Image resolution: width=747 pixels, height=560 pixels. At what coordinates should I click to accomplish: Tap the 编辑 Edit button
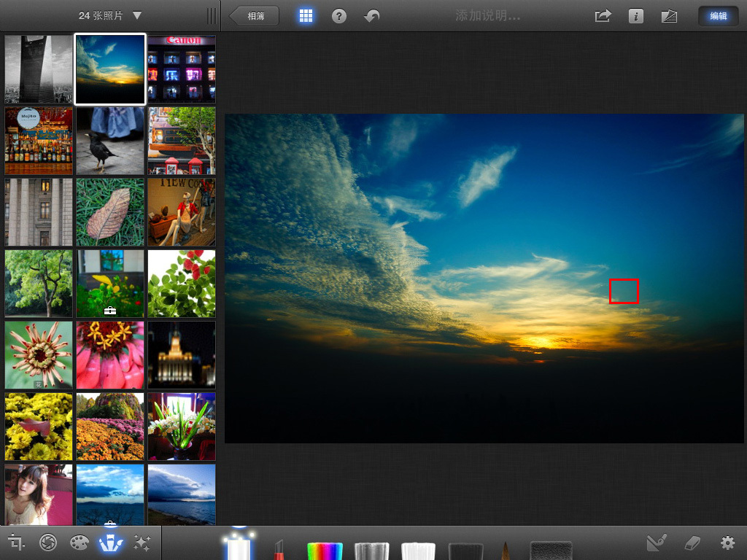pos(718,15)
